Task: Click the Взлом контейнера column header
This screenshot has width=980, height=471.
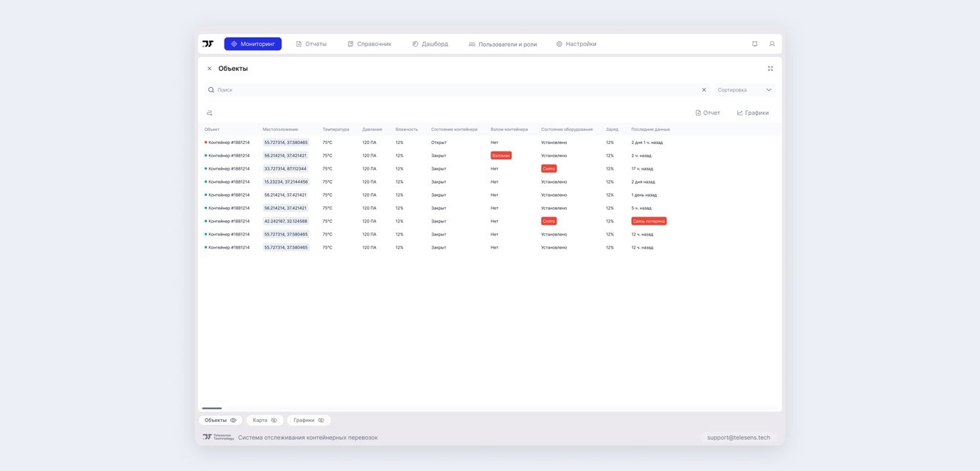Action: 509,129
